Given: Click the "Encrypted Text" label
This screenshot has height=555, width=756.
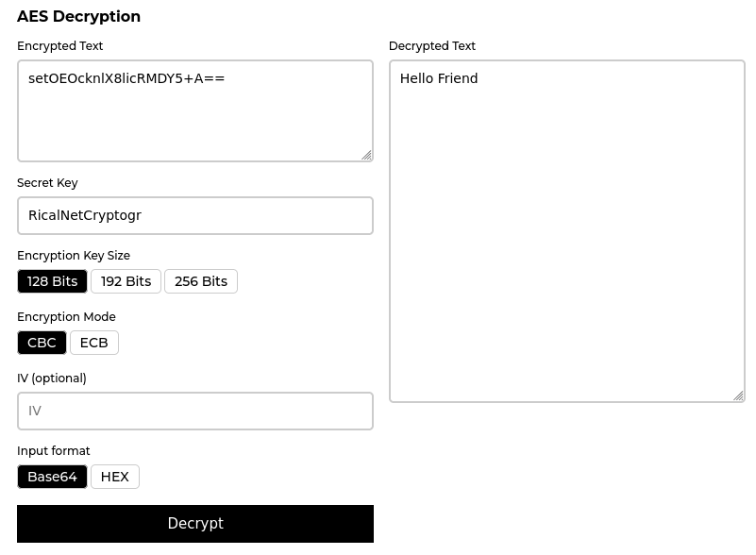Looking at the screenshot, I should (59, 45).
